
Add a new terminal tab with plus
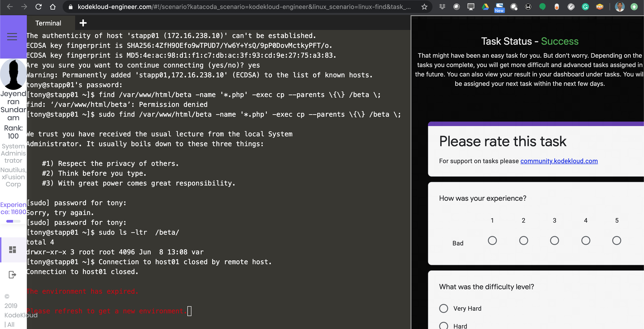click(x=83, y=23)
